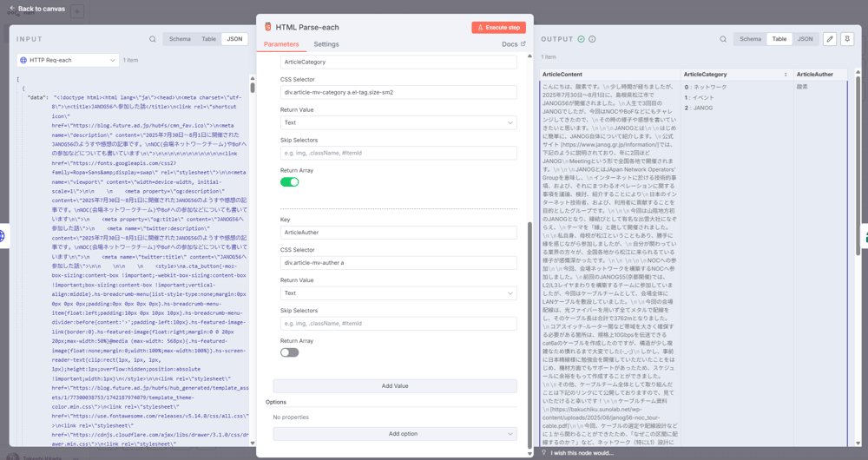Pin the output data
The height and width of the screenshot is (460, 868).
(x=847, y=39)
